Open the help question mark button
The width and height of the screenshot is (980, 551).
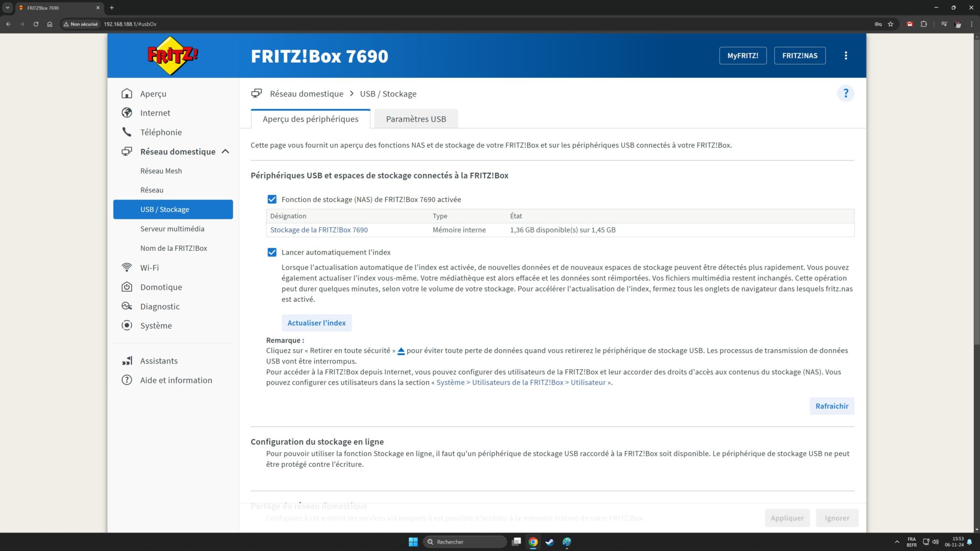[846, 93]
